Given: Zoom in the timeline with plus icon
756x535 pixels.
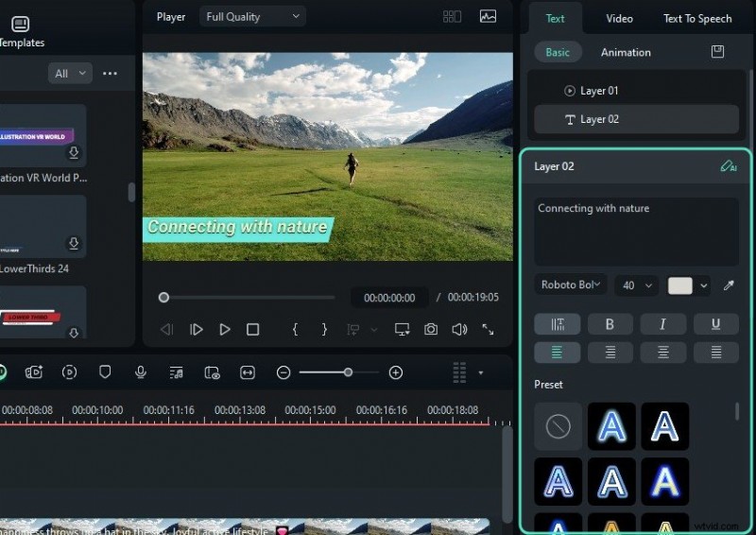Looking at the screenshot, I should [396, 372].
